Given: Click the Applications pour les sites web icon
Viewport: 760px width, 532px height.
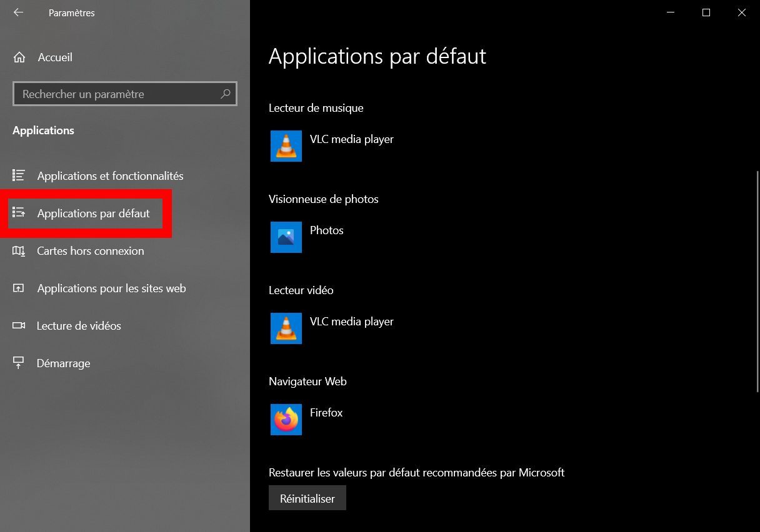Looking at the screenshot, I should (19, 288).
